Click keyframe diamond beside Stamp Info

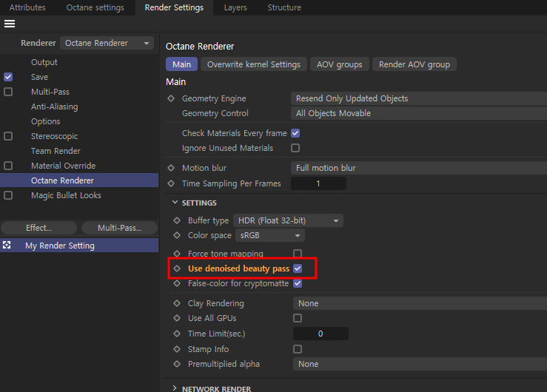[x=176, y=349]
